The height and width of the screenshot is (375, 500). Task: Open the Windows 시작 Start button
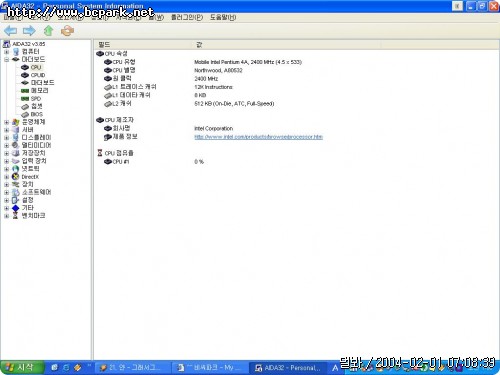[x=22, y=367]
